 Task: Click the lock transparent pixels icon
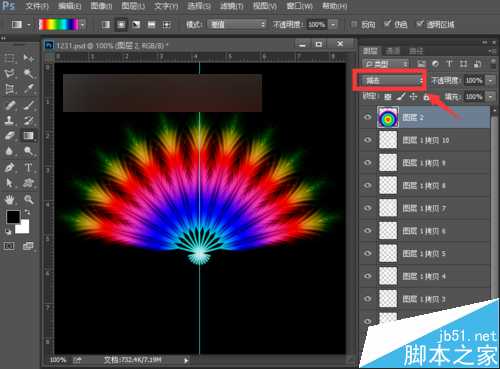coord(388,97)
